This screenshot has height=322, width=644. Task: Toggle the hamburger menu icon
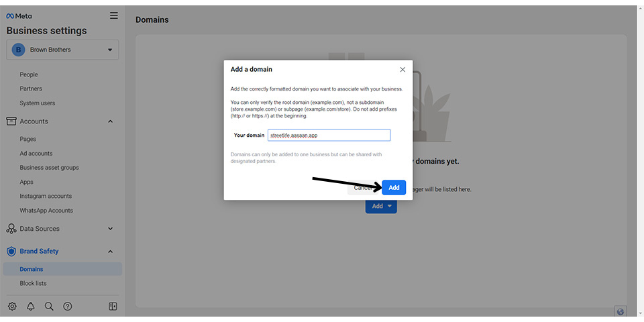pos(114,15)
